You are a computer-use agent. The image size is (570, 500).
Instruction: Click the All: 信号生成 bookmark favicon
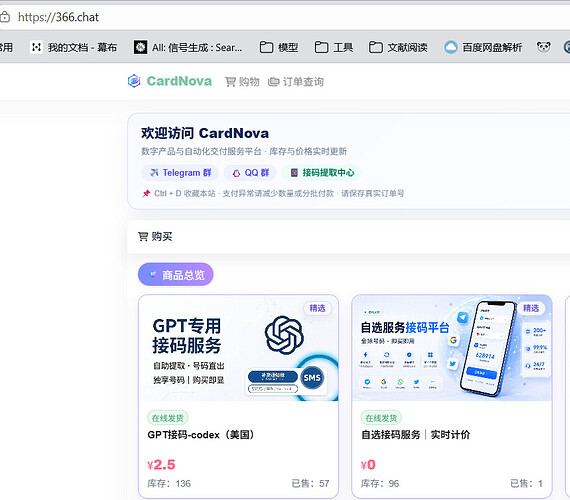[140, 47]
